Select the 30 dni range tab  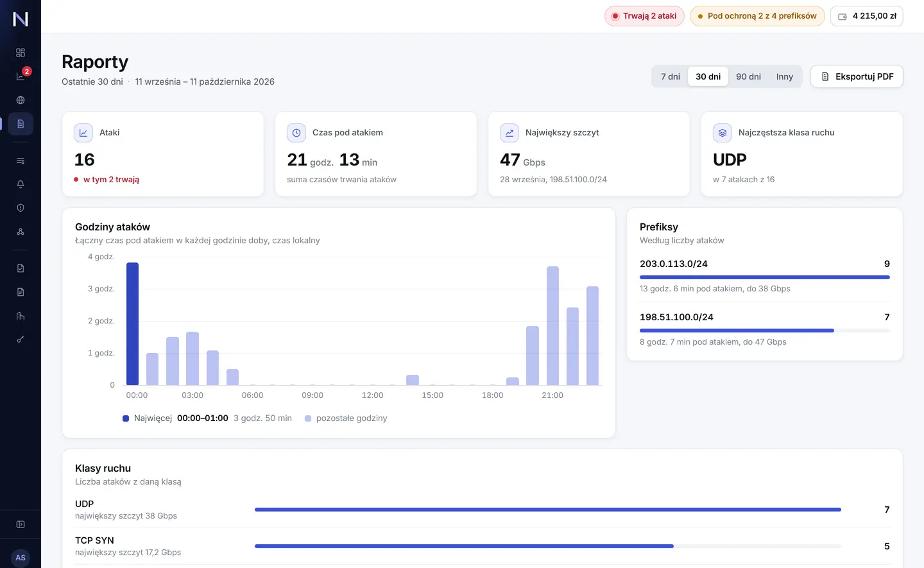click(708, 76)
